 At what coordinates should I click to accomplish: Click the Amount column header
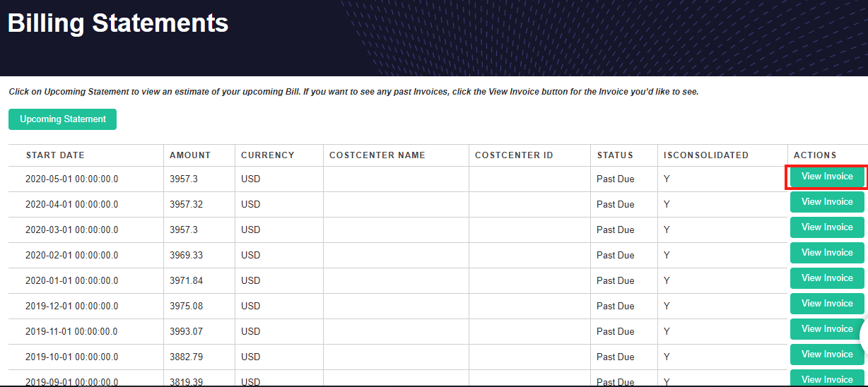(190, 155)
